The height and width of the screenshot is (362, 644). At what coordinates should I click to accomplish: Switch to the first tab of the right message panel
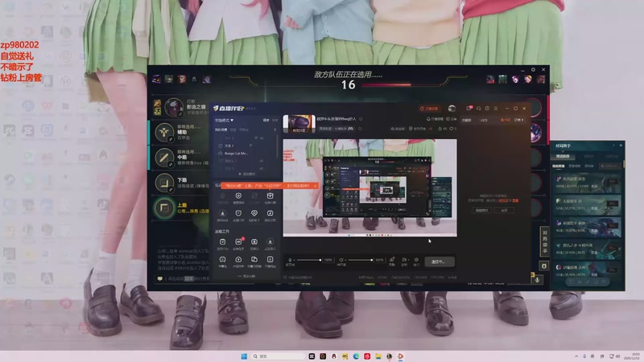point(467,120)
